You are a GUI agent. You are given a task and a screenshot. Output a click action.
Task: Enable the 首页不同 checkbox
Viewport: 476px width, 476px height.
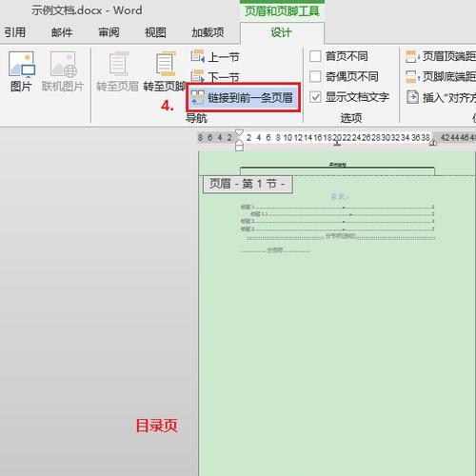click(x=315, y=56)
